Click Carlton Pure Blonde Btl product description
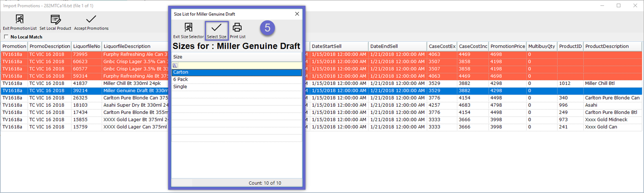This screenshot has height=193, width=644. click(x=613, y=113)
